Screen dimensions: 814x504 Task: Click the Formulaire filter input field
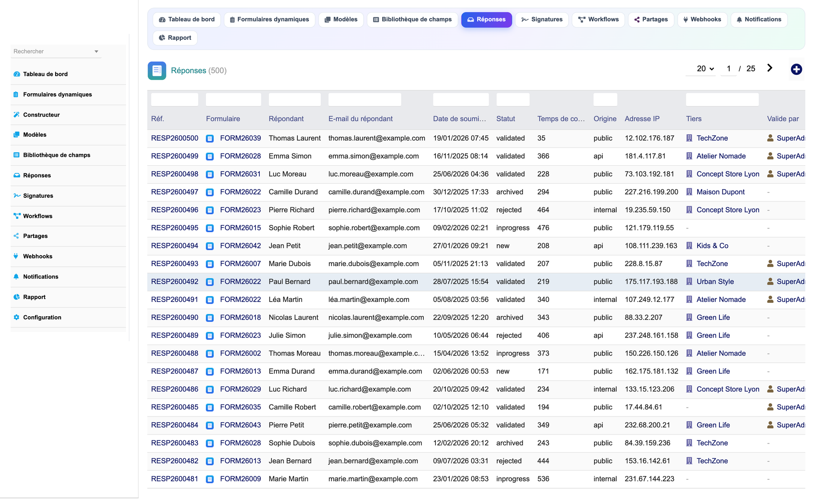[x=233, y=100]
